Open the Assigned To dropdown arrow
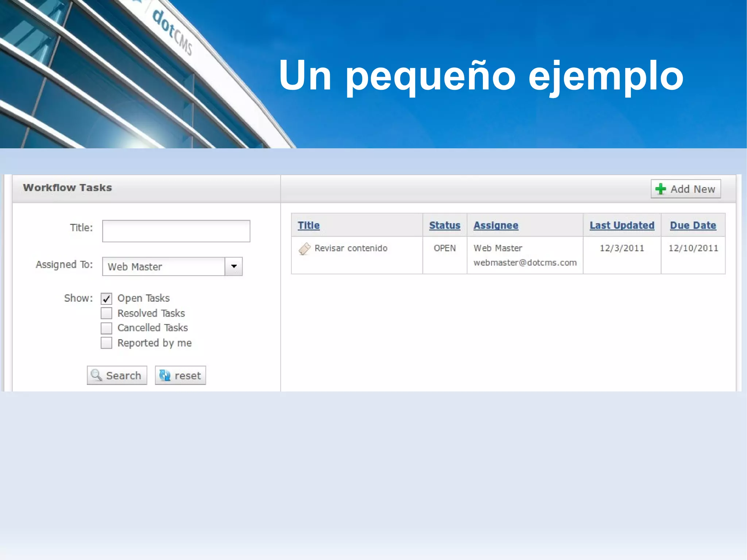Image resolution: width=747 pixels, height=560 pixels. [x=234, y=266]
